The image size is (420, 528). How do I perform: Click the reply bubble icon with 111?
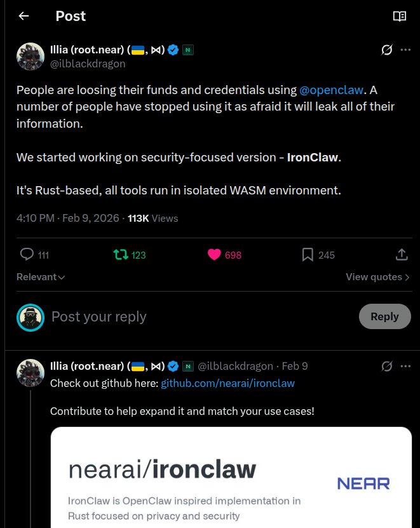tap(27, 255)
